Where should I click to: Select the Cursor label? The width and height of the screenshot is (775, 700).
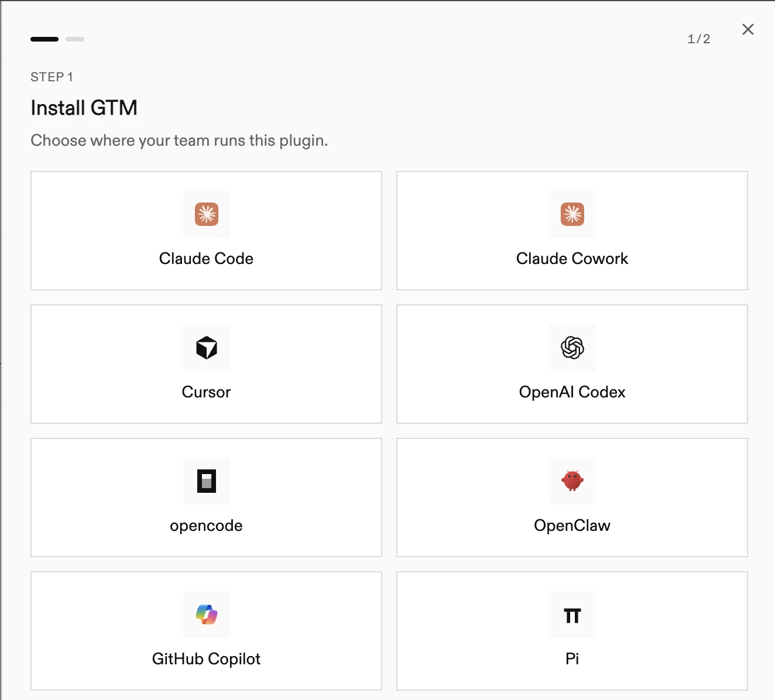206,392
